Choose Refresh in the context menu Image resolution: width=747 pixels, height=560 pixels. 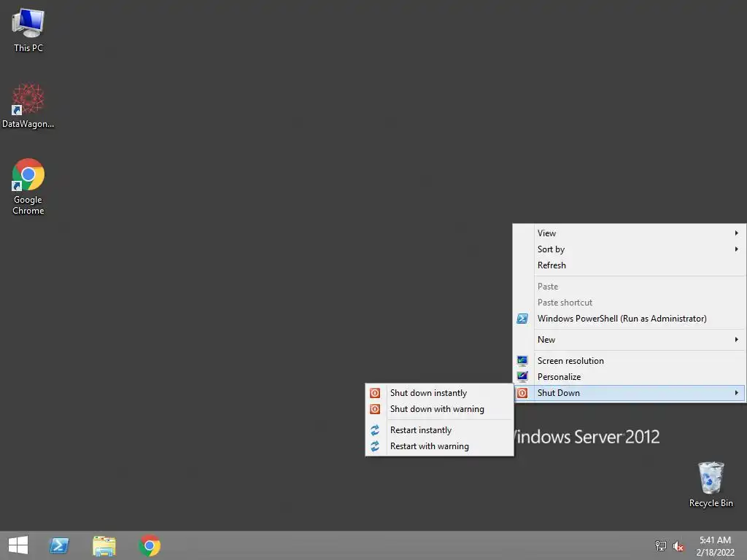coord(629,265)
